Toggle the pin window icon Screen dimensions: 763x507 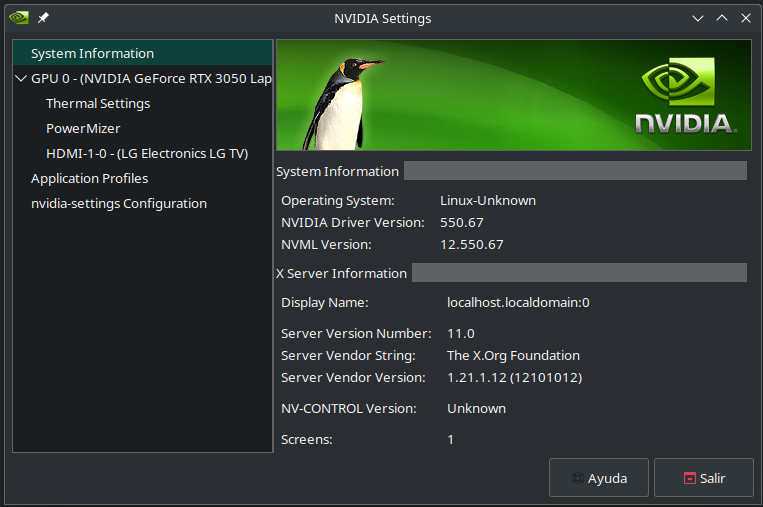pyautogui.click(x=43, y=18)
